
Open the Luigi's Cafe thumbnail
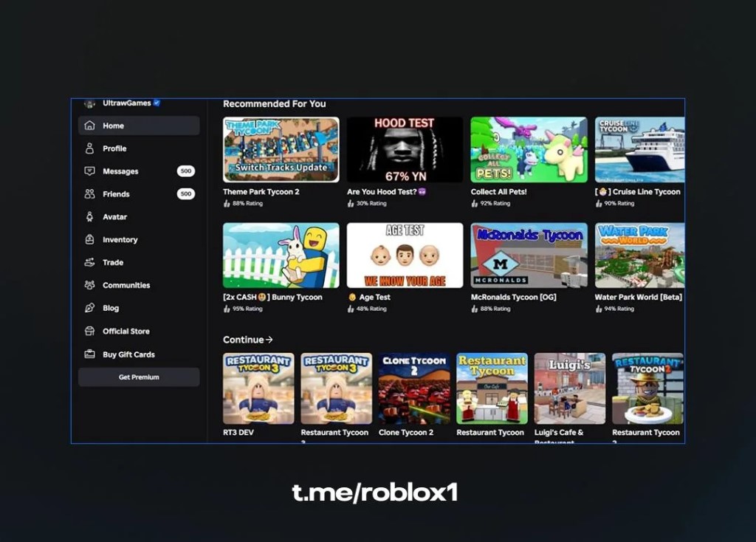click(x=570, y=388)
